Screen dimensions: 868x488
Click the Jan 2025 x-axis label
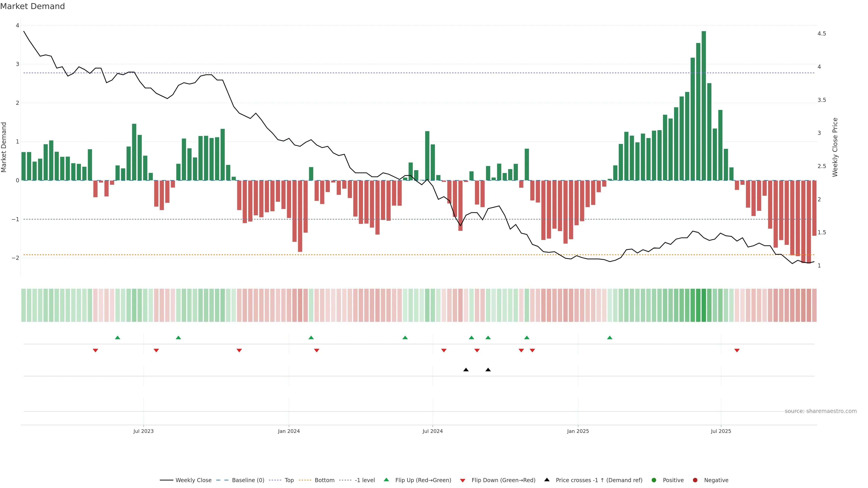click(x=578, y=431)
